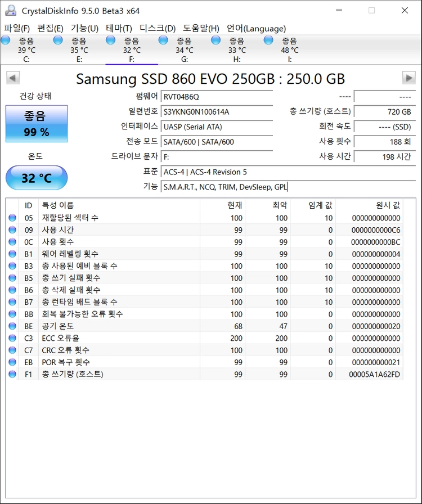422x504 pixels.
Task: Open the 편집(E) menu
Action: click(x=50, y=28)
